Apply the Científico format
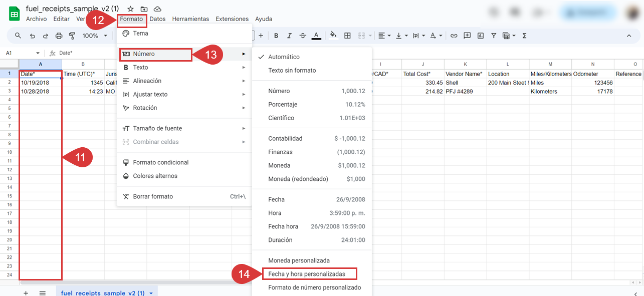Viewport: 644px width, 296px height. pos(312,118)
